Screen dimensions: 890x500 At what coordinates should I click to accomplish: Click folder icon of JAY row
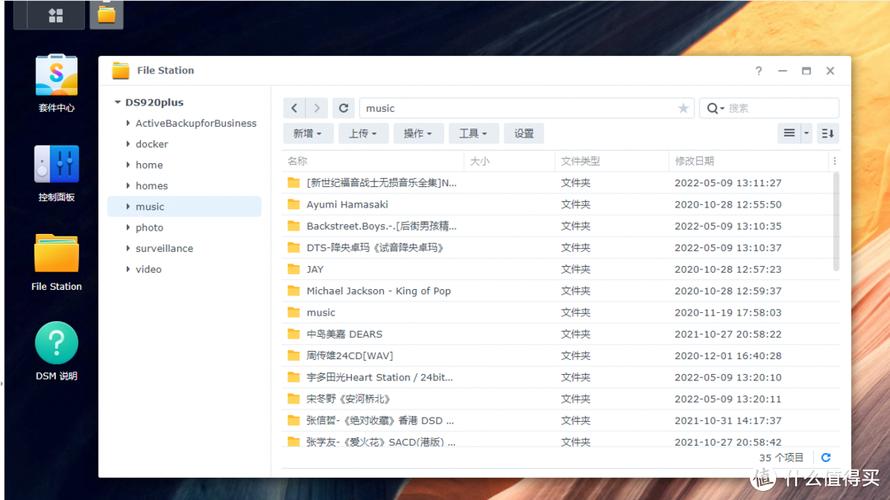pos(293,269)
